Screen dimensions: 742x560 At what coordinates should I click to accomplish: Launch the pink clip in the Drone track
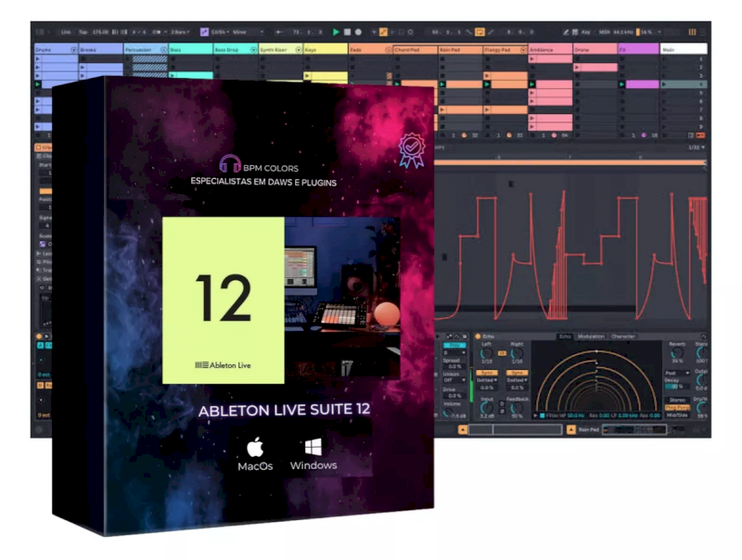tap(577, 67)
